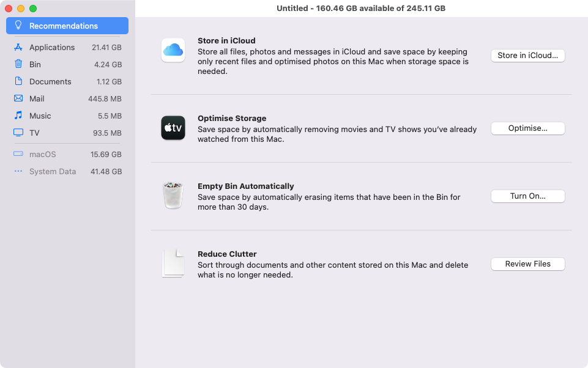This screenshot has height=368, width=588.
Task: Click the window title showing available storage
Action: pyautogui.click(x=361, y=8)
